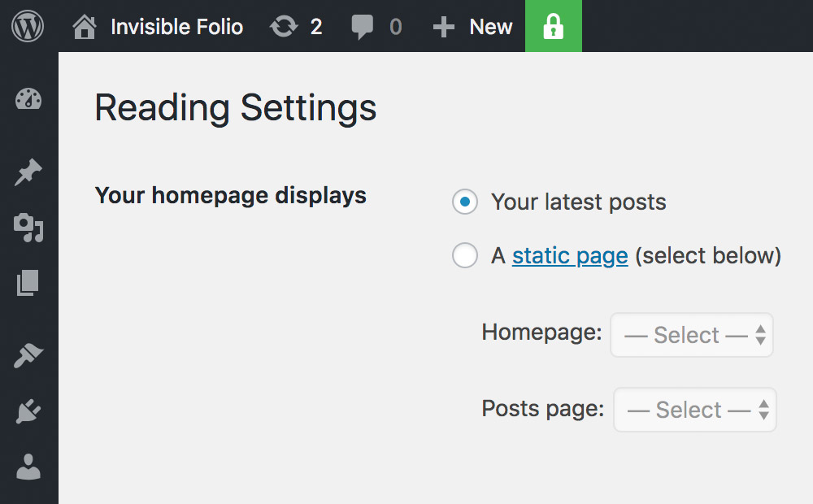Open Users person sidebar icon

(28, 467)
